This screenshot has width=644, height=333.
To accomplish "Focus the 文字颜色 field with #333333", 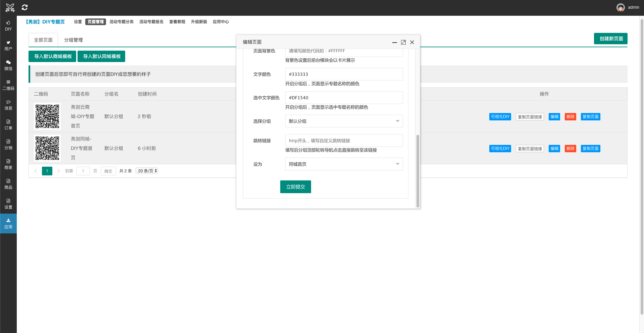I will [x=344, y=74].
